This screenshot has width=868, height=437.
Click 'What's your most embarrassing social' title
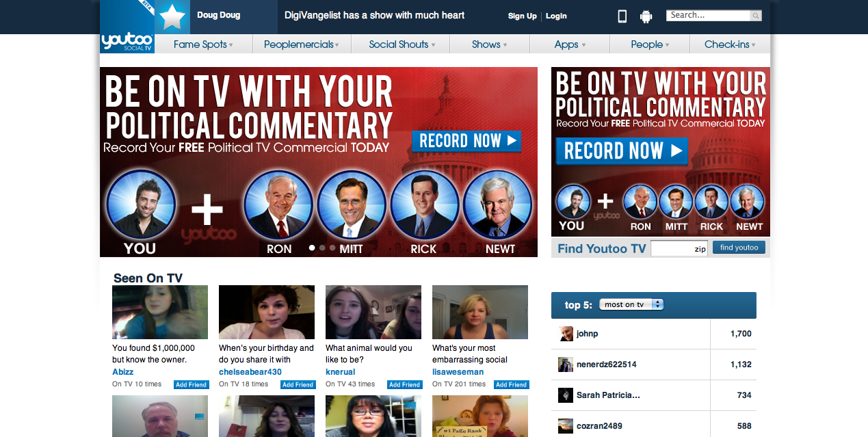[470, 354]
